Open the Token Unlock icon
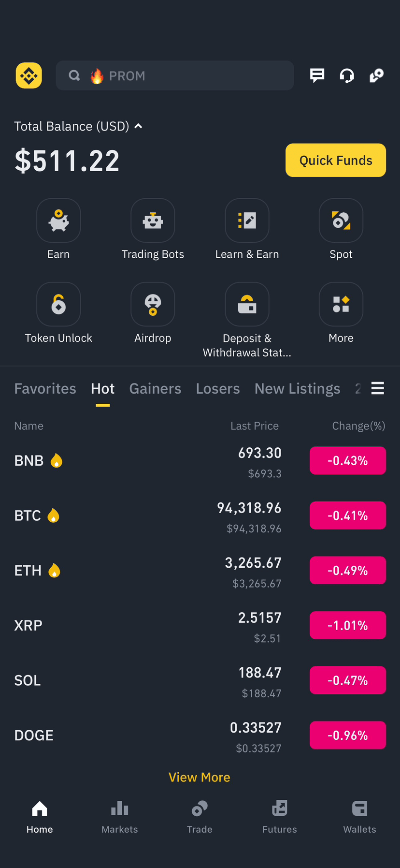 coord(58,304)
